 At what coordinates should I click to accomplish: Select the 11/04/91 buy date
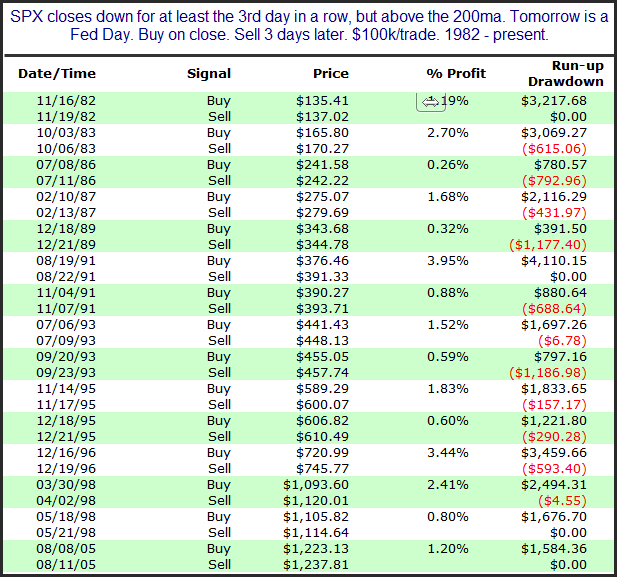tap(66, 293)
